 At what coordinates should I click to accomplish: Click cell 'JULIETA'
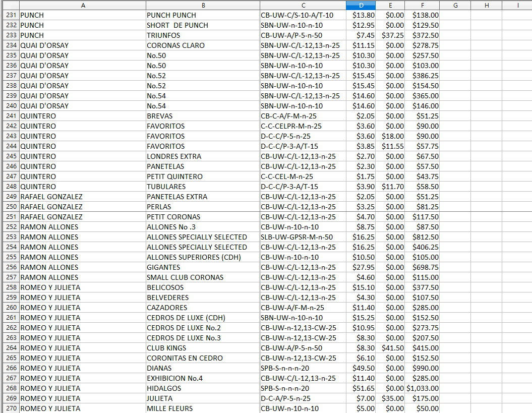pyautogui.click(x=203, y=398)
